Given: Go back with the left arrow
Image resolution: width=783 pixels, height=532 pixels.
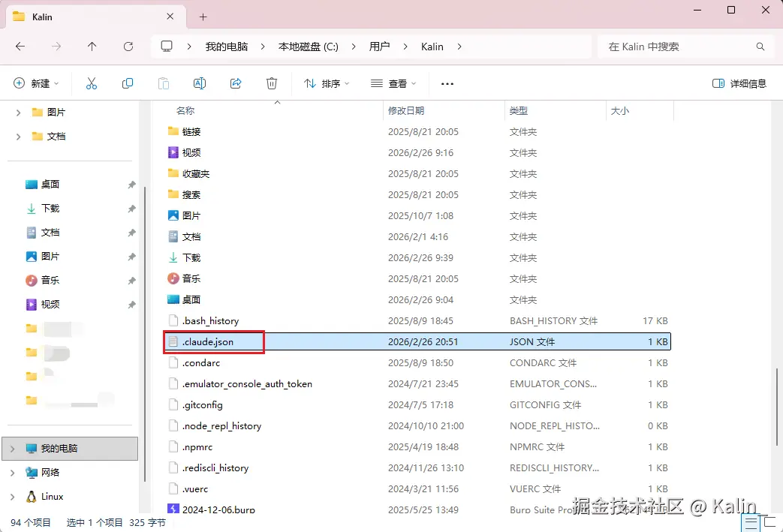Looking at the screenshot, I should (x=20, y=47).
